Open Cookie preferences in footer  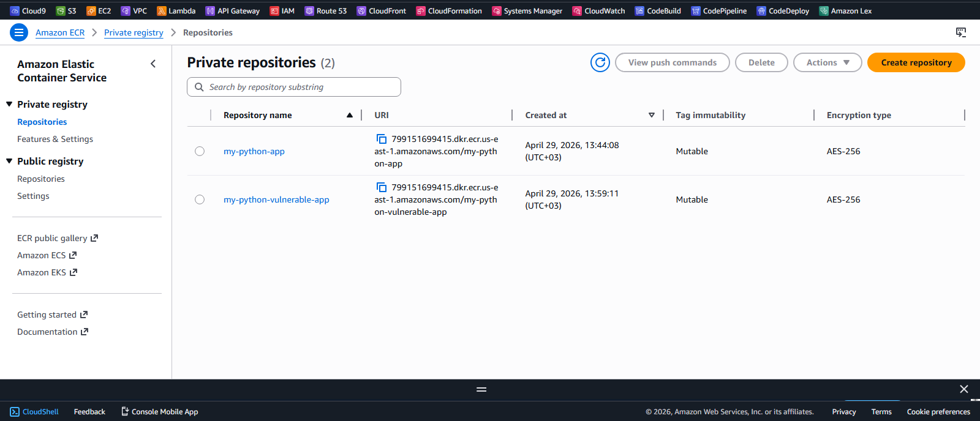pyautogui.click(x=938, y=412)
